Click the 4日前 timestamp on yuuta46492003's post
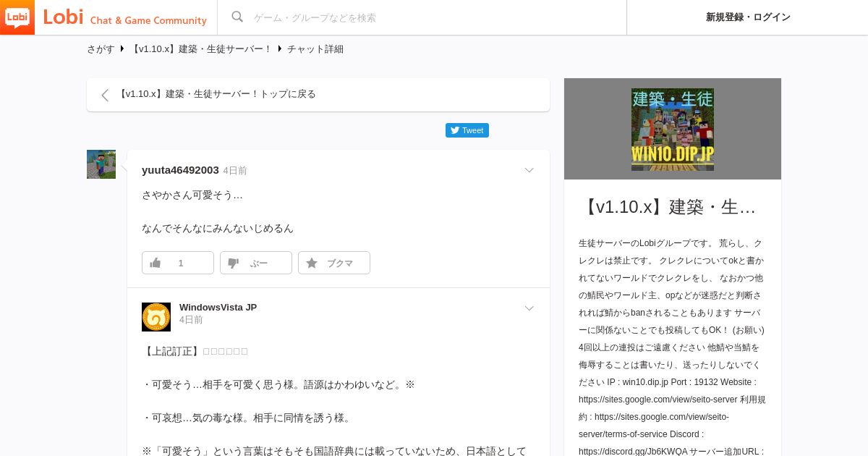868x456 pixels. (235, 171)
